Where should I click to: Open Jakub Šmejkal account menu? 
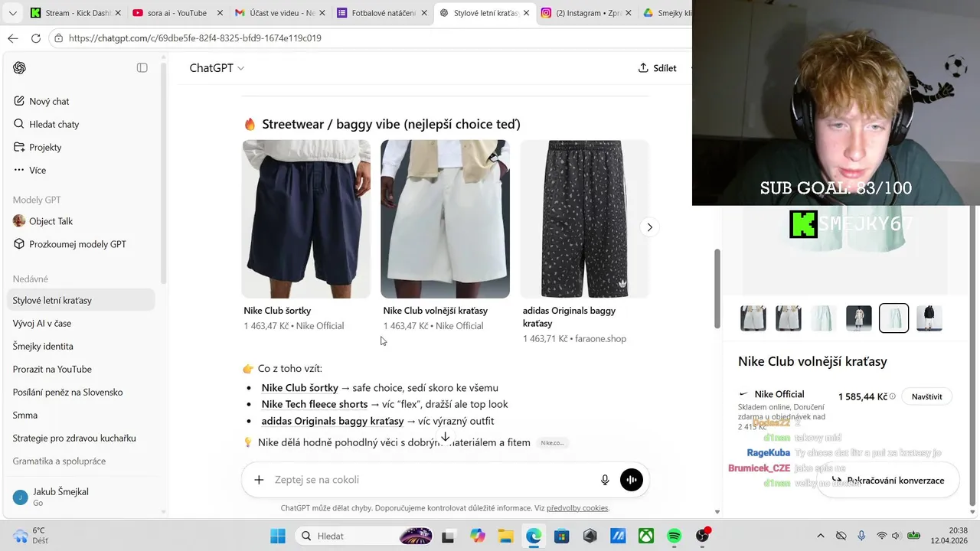pyautogui.click(x=81, y=497)
